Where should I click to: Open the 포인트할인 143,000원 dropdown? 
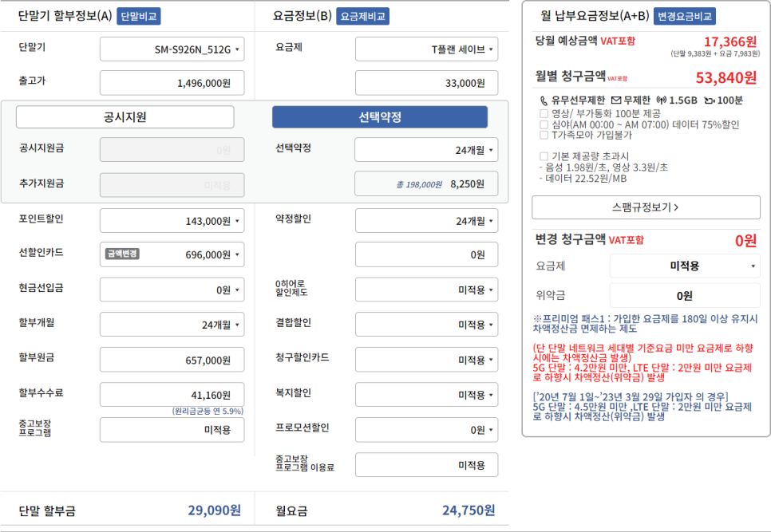point(172,221)
